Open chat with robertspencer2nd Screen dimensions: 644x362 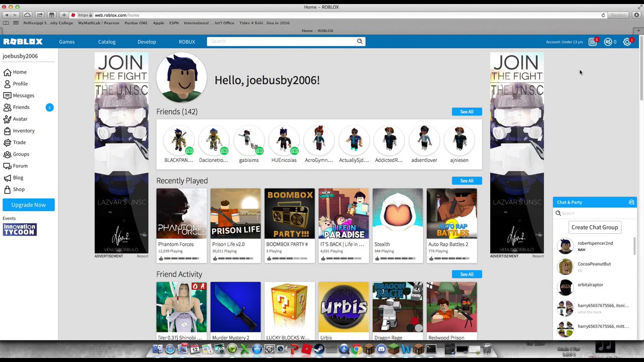594,246
